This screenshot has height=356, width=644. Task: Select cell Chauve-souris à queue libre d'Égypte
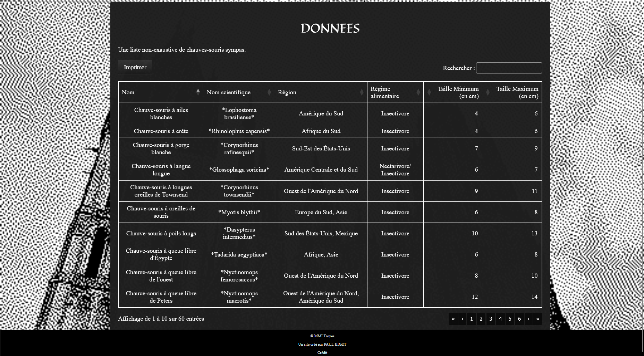click(x=161, y=254)
